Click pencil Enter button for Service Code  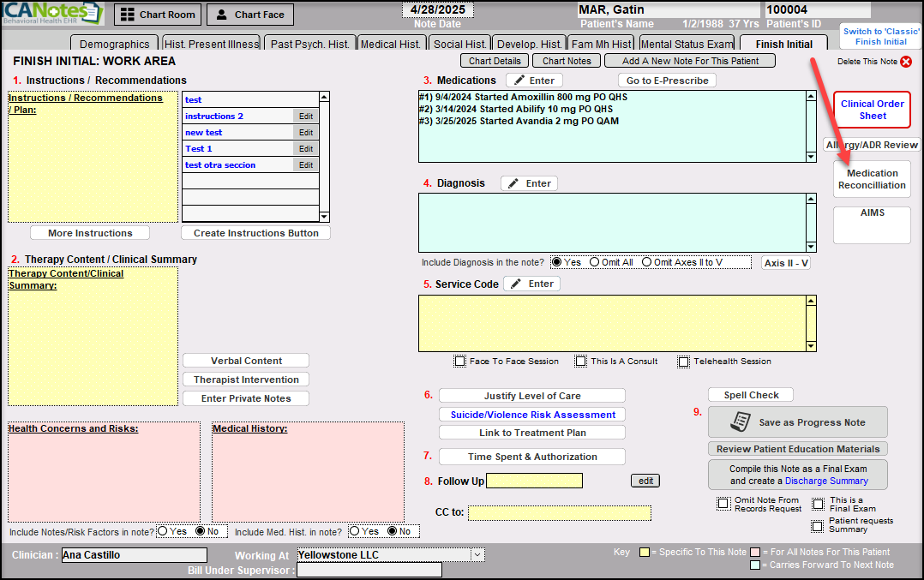pyautogui.click(x=531, y=284)
